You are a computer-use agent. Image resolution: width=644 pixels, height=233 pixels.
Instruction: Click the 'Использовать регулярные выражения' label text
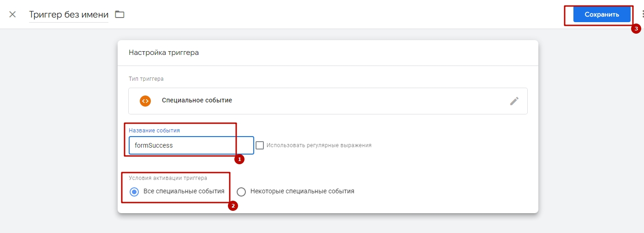coord(319,145)
